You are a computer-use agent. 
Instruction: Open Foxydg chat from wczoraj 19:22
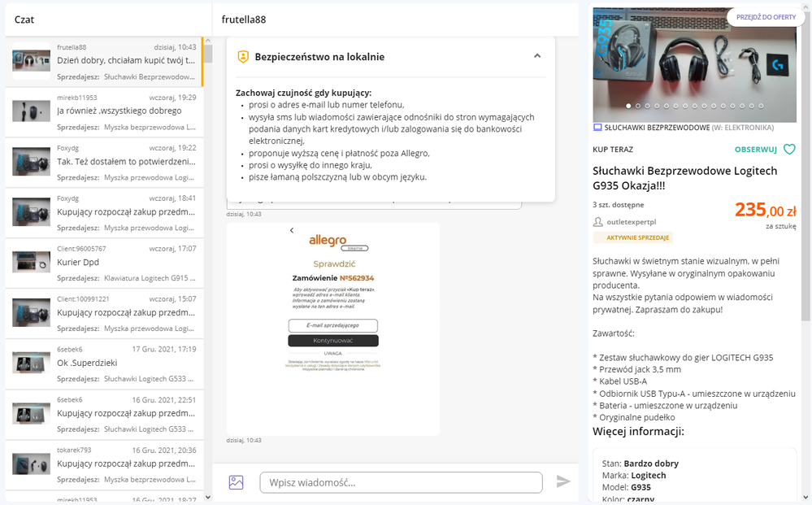click(104, 162)
